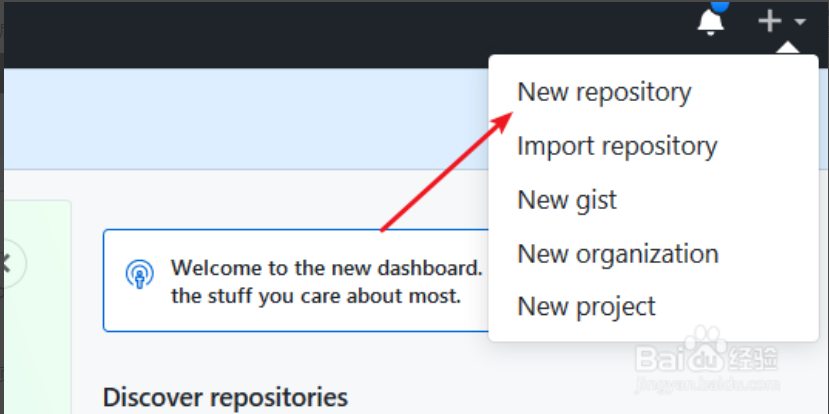
Task: Click the Discover repositories heading
Action: [x=225, y=397]
